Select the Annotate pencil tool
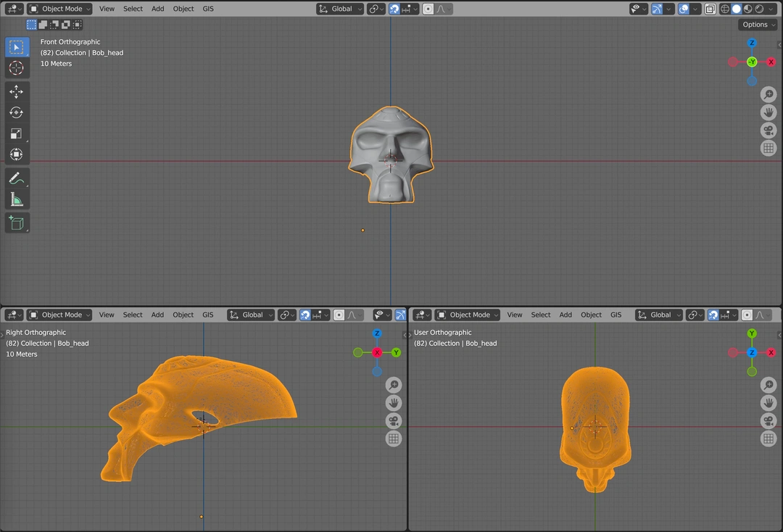783x532 pixels. coord(16,178)
